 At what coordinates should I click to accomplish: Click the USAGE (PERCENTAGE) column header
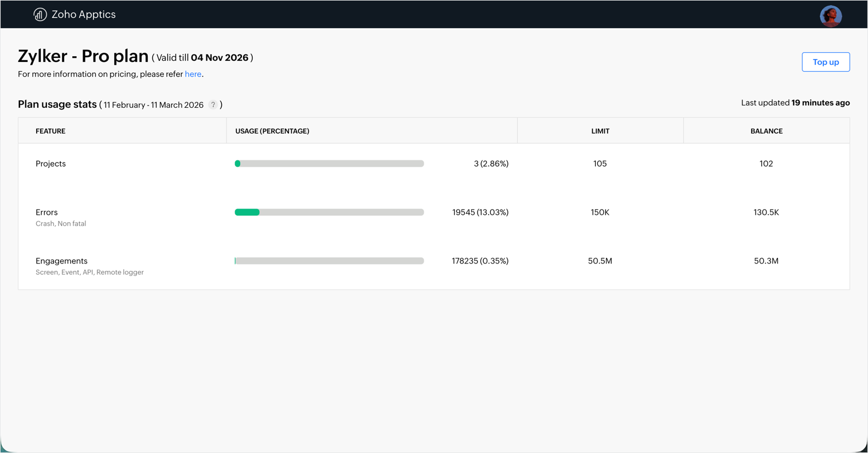pyautogui.click(x=272, y=131)
